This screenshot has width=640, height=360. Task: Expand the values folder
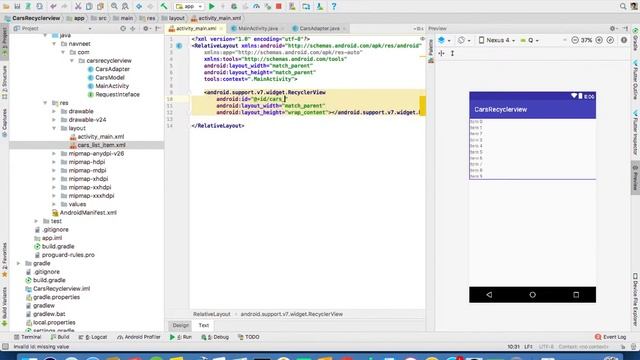(54, 204)
